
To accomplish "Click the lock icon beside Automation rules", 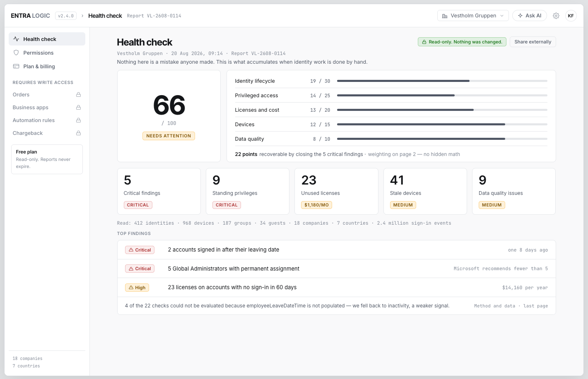I will tap(79, 120).
